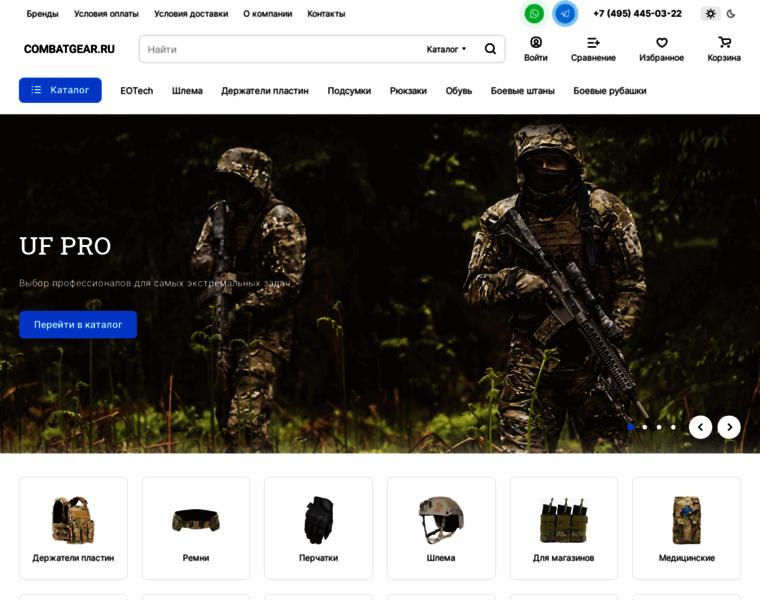Call phone number +7 (495) 445-03-22
The image size is (760, 600).
(x=637, y=14)
